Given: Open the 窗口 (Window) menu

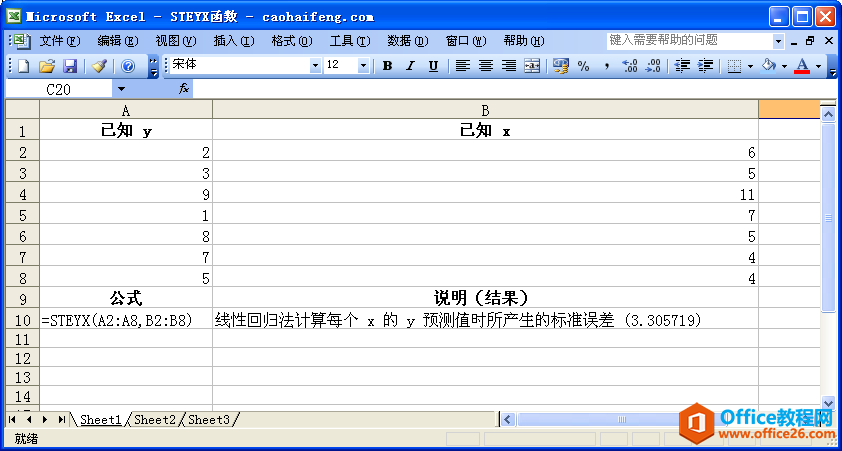Looking at the screenshot, I should pos(466,41).
